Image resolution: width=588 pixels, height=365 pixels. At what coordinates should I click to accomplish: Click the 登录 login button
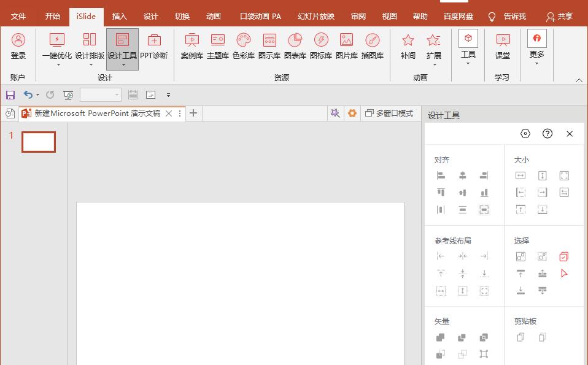18,48
